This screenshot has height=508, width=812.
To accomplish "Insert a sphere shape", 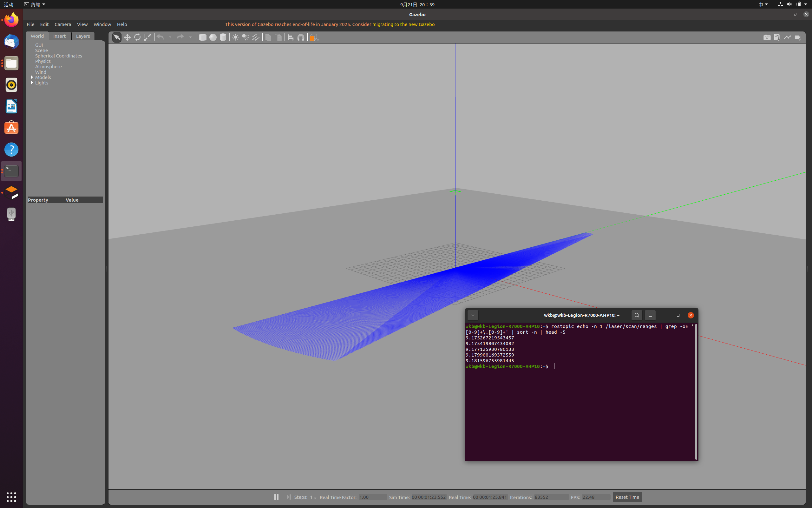I will pyautogui.click(x=213, y=37).
